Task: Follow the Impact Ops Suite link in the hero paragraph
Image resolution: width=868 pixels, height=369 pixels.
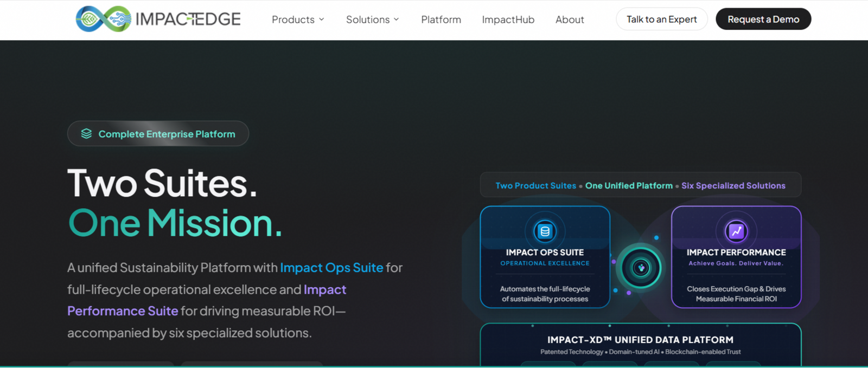Action: point(331,268)
